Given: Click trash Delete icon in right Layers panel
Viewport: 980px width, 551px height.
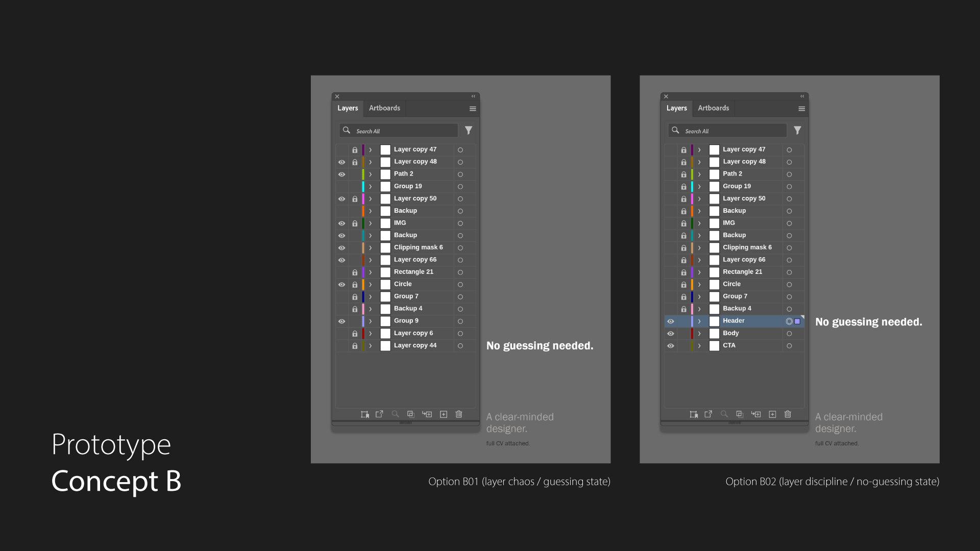Looking at the screenshot, I should 788,414.
